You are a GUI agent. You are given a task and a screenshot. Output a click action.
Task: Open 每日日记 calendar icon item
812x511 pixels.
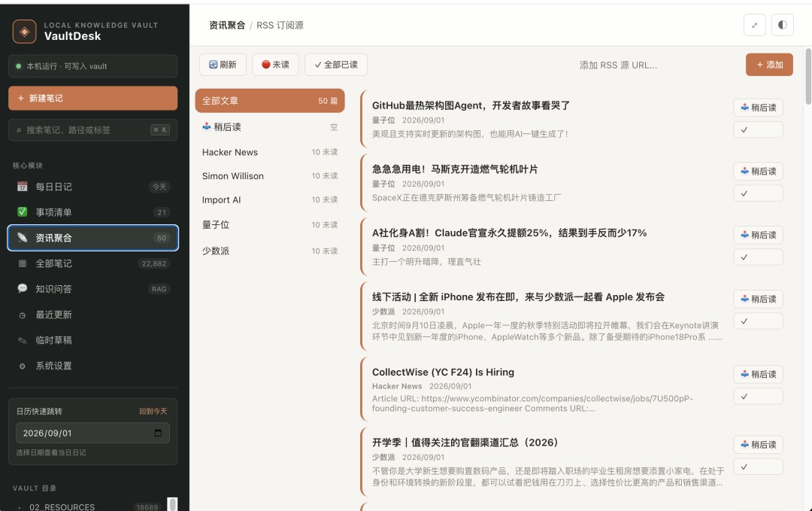[92, 187]
